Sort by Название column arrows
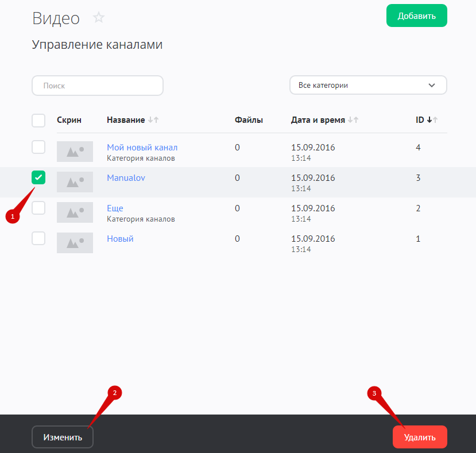The image size is (476, 453). [153, 120]
